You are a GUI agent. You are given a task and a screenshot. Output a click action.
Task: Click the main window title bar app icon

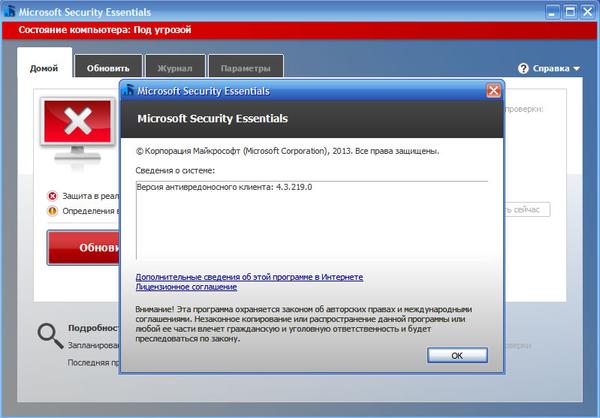pyautogui.click(x=9, y=11)
